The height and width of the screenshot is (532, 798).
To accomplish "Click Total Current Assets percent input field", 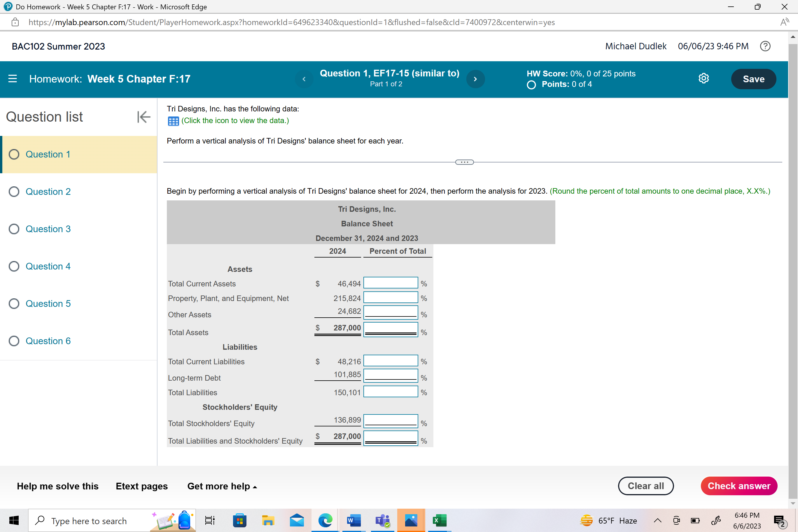I will click(391, 283).
